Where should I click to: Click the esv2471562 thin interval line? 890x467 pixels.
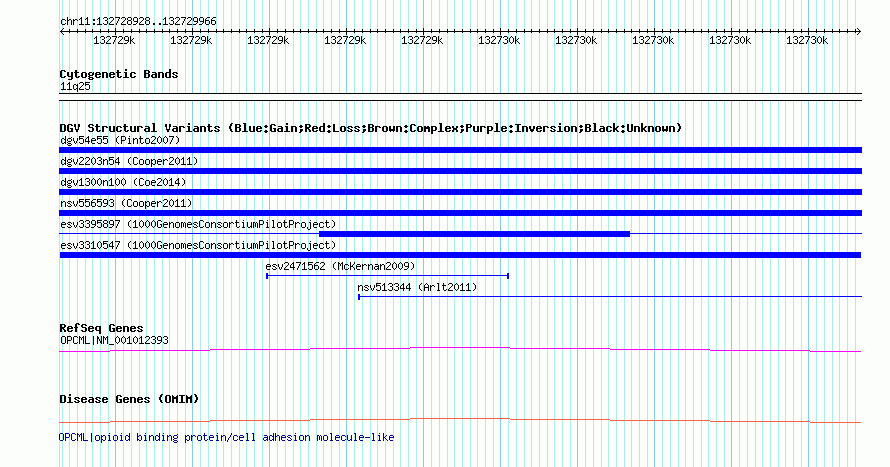(x=388, y=276)
